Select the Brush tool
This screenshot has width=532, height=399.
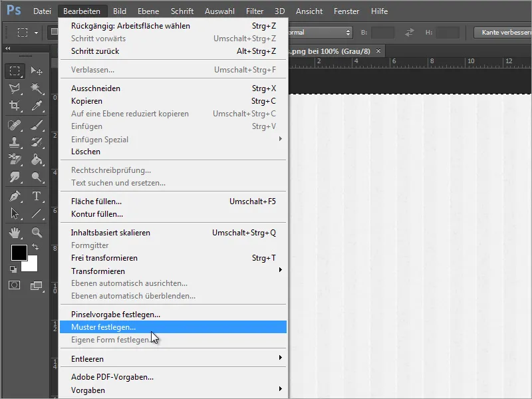click(x=37, y=125)
